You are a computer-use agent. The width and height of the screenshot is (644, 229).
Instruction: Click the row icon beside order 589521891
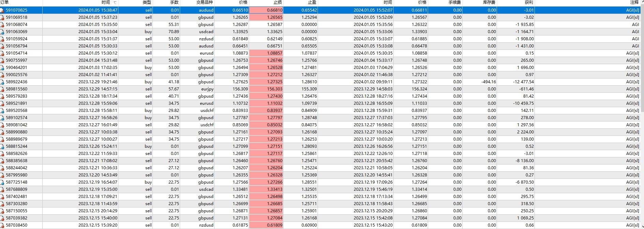coord(2,103)
